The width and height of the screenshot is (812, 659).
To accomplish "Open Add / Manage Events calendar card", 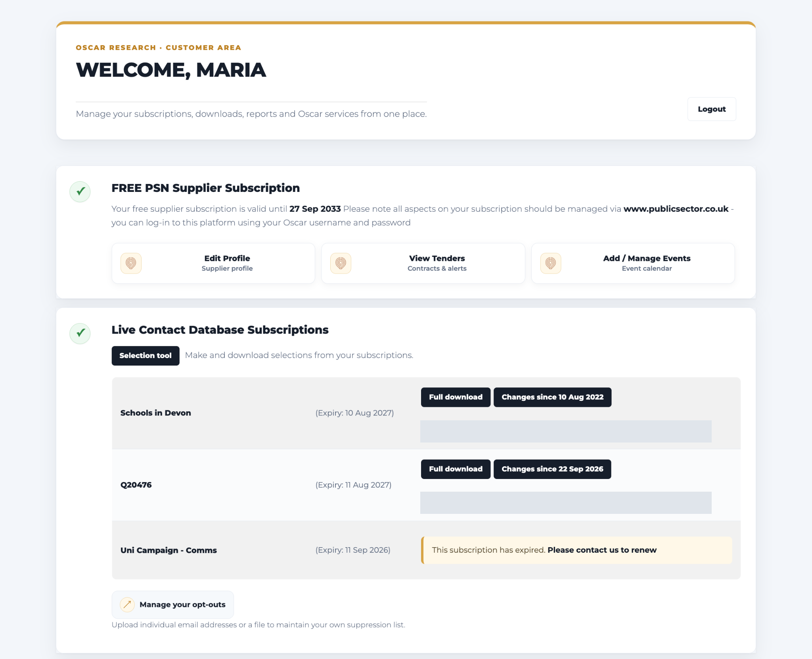I will coord(633,263).
